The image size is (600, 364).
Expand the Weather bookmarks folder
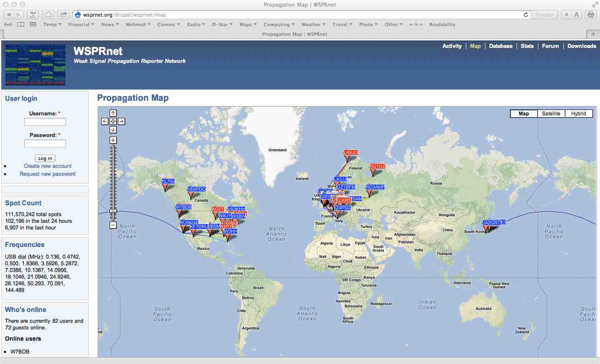(x=313, y=25)
